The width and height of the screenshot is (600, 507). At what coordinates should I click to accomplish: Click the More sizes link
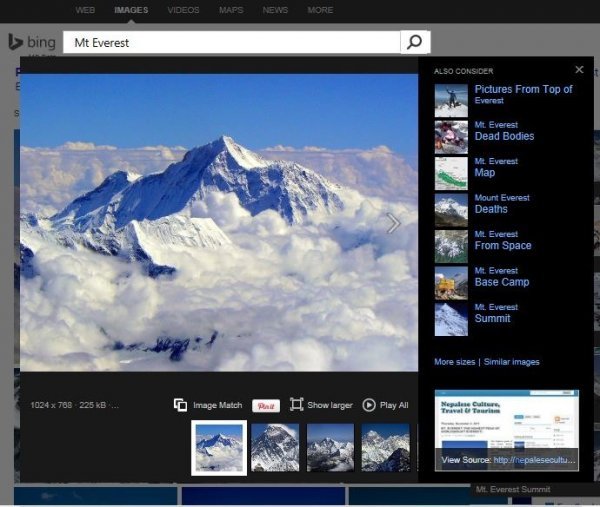[455, 362]
